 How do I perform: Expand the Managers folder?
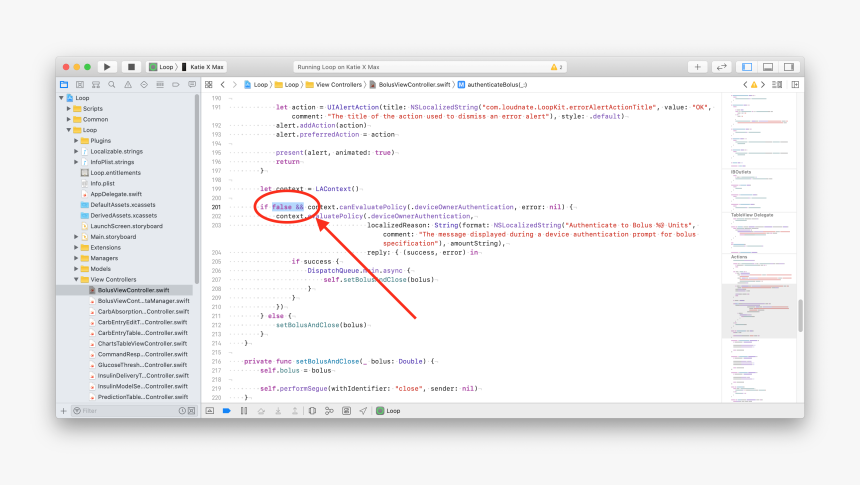click(77, 258)
